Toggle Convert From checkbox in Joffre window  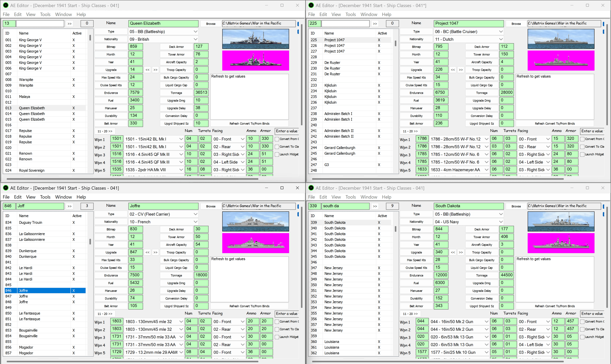tap(277, 322)
